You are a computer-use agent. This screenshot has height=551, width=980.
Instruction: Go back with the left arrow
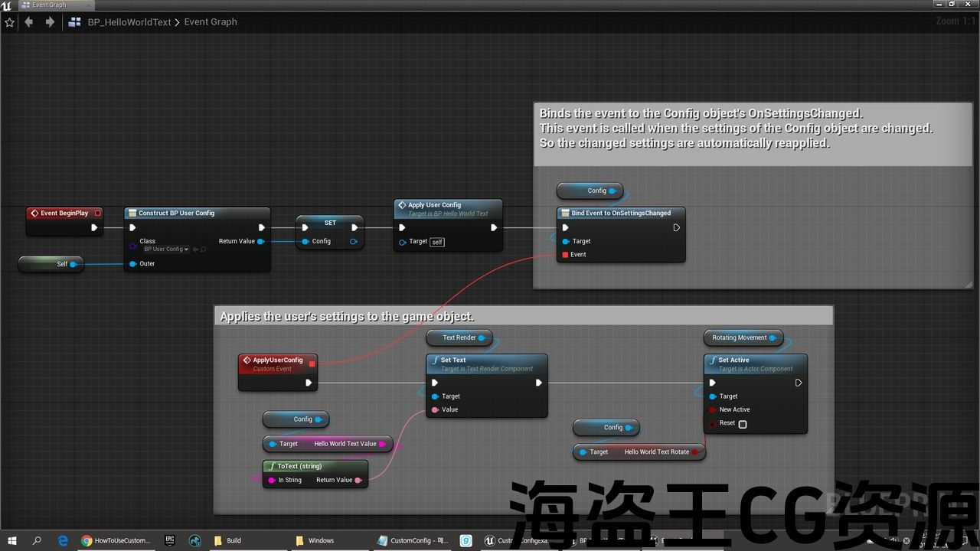[29, 22]
